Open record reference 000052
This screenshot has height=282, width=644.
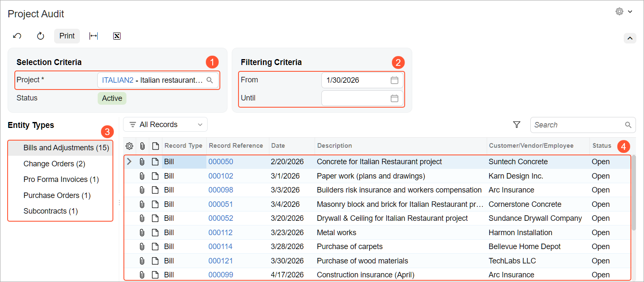click(221, 218)
